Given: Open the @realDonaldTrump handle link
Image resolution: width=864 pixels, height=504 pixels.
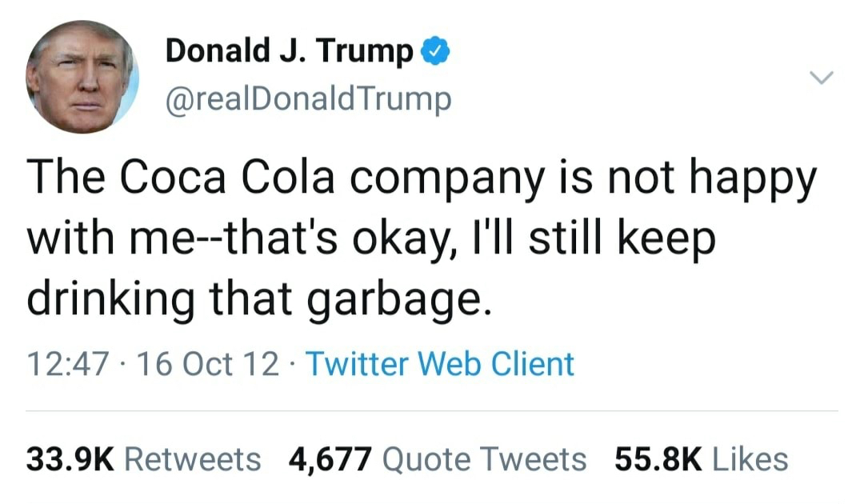Looking at the screenshot, I should (x=308, y=99).
